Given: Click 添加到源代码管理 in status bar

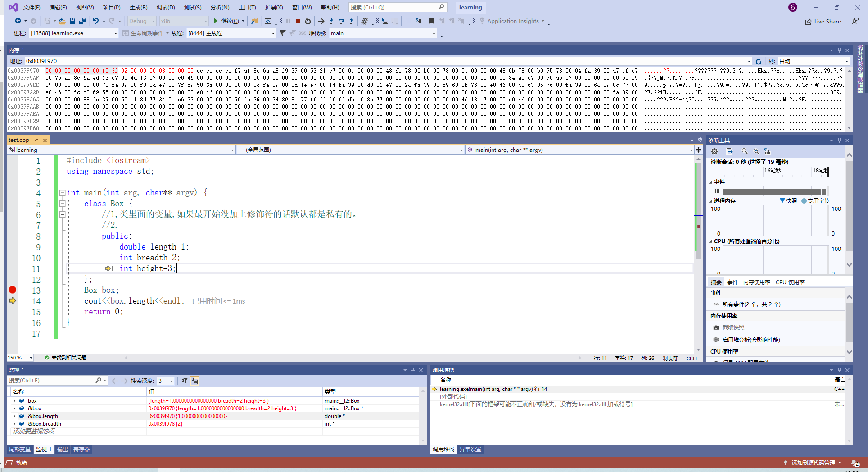Looking at the screenshot, I should pos(813,463).
